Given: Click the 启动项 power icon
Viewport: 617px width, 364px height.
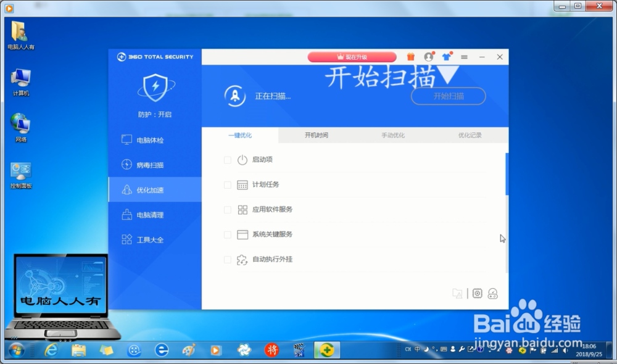Looking at the screenshot, I should (242, 160).
